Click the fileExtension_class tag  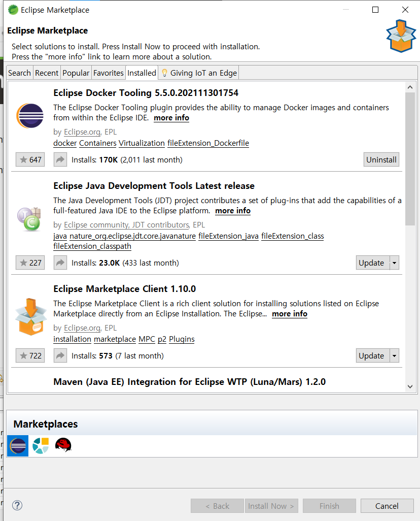pos(293,236)
